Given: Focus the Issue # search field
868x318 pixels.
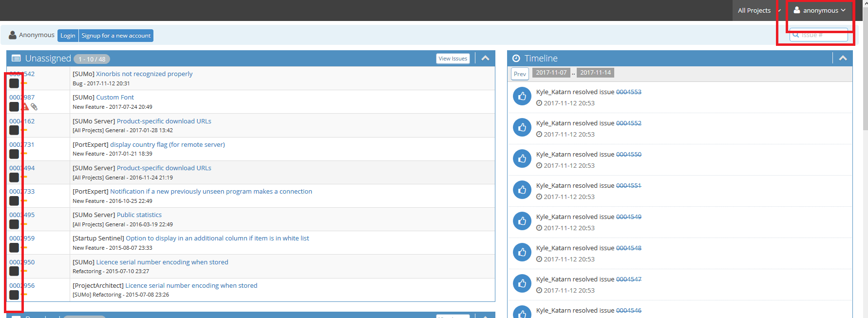Looking at the screenshot, I should [x=823, y=35].
